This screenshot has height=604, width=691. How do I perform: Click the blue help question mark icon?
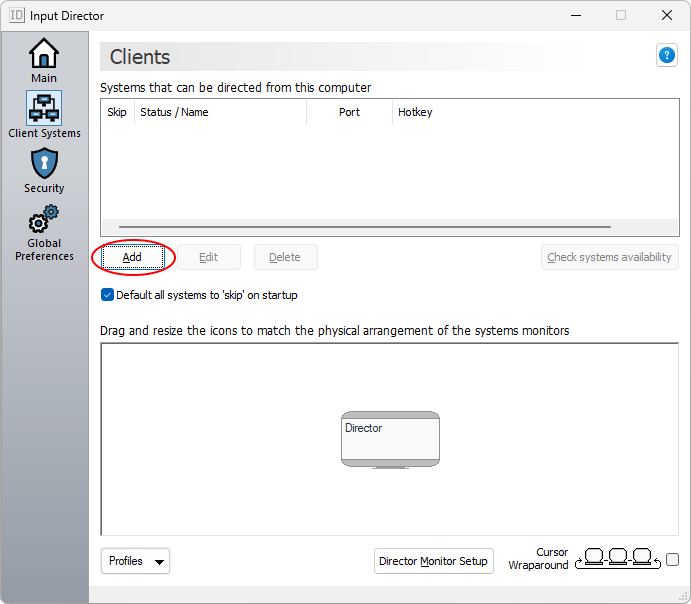[667, 56]
